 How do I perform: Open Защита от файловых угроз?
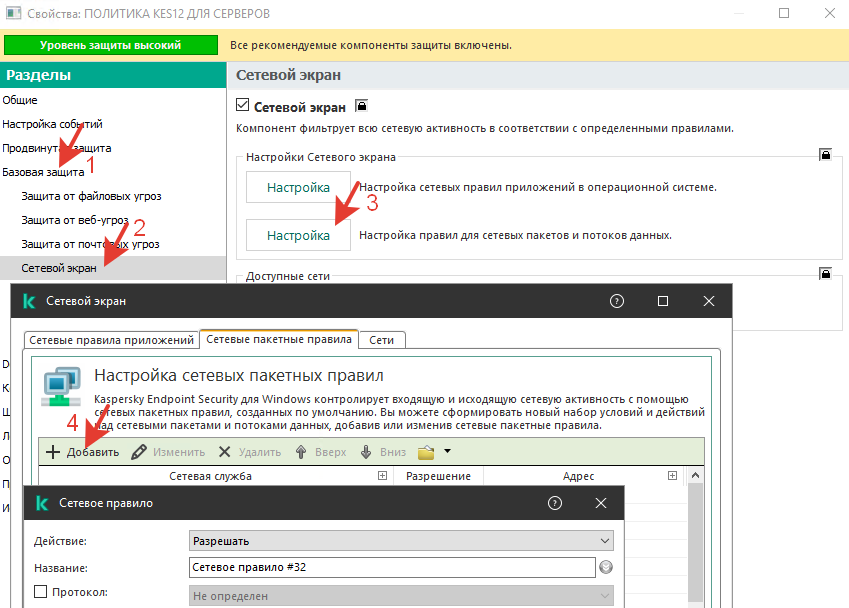[92, 196]
